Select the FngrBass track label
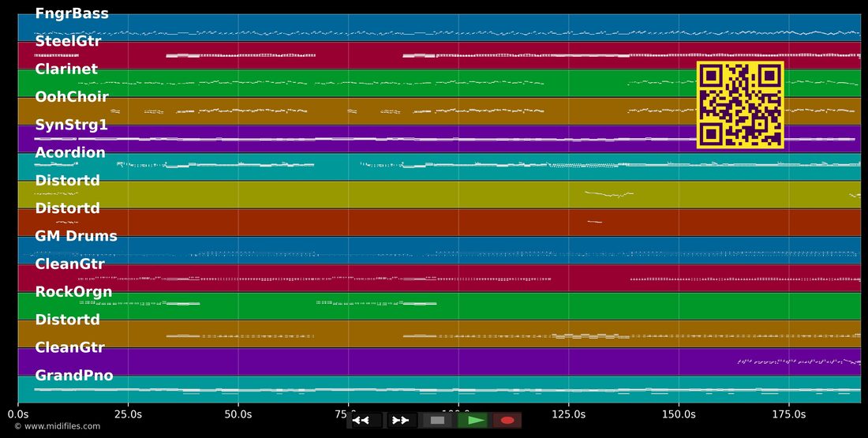Viewport: 868px width, 438px height. (71, 13)
